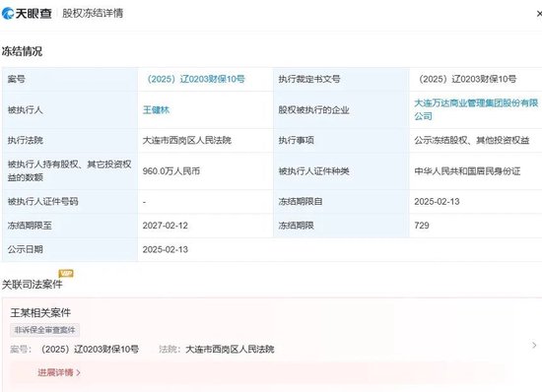Click the 天眼查 logo
This screenshot has height=392, width=542.
click(27, 13)
